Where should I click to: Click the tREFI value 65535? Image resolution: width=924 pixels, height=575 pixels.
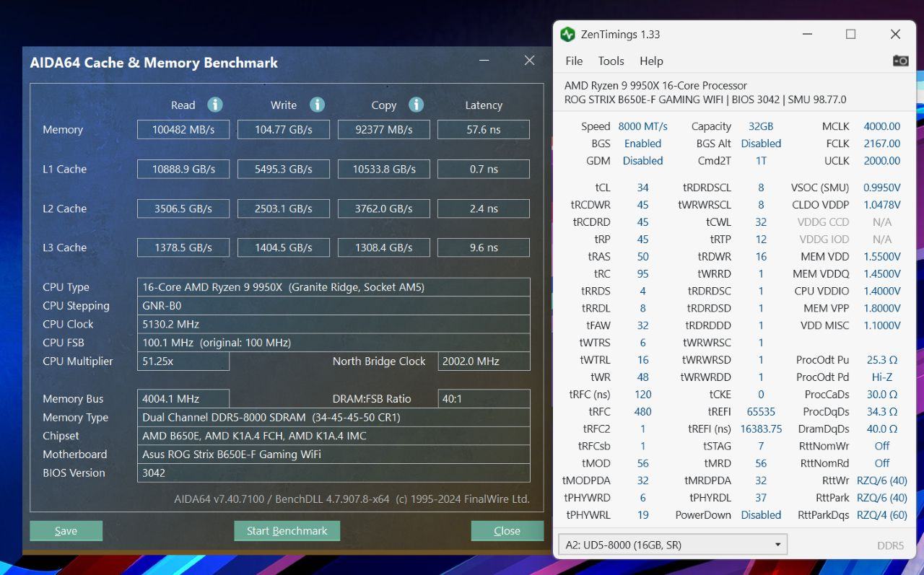(761, 412)
